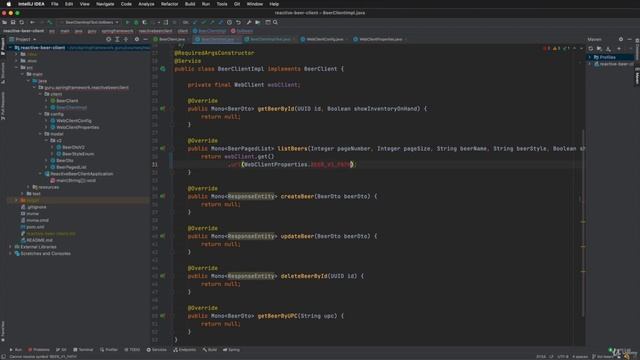Switch to the WebClientConfig.java editor tab
The width and height of the screenshot is (640, 360).
tap(324, 39)
